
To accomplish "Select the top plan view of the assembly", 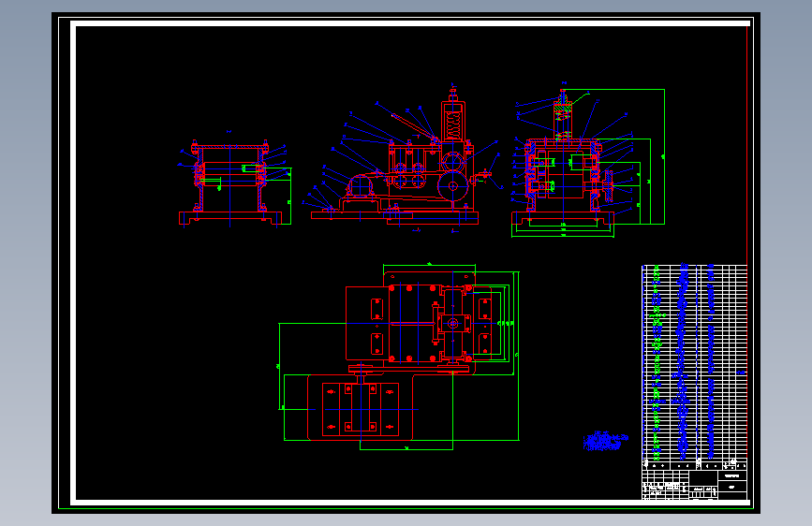I will [x=399, y=357].
